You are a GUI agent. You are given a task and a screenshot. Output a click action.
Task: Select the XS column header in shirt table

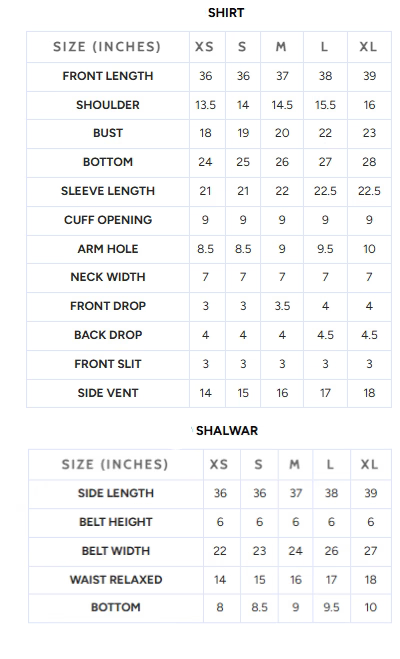click(205, 47)
